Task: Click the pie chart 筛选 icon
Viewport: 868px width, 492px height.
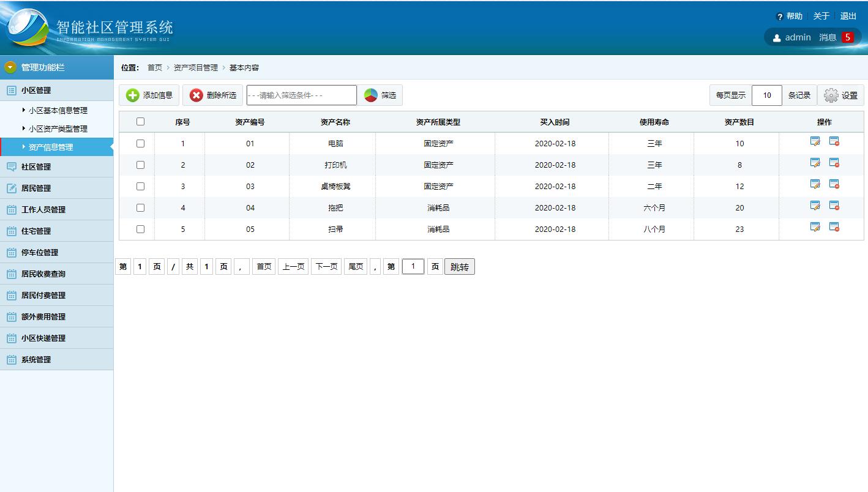Action: (x=371, y=95)
